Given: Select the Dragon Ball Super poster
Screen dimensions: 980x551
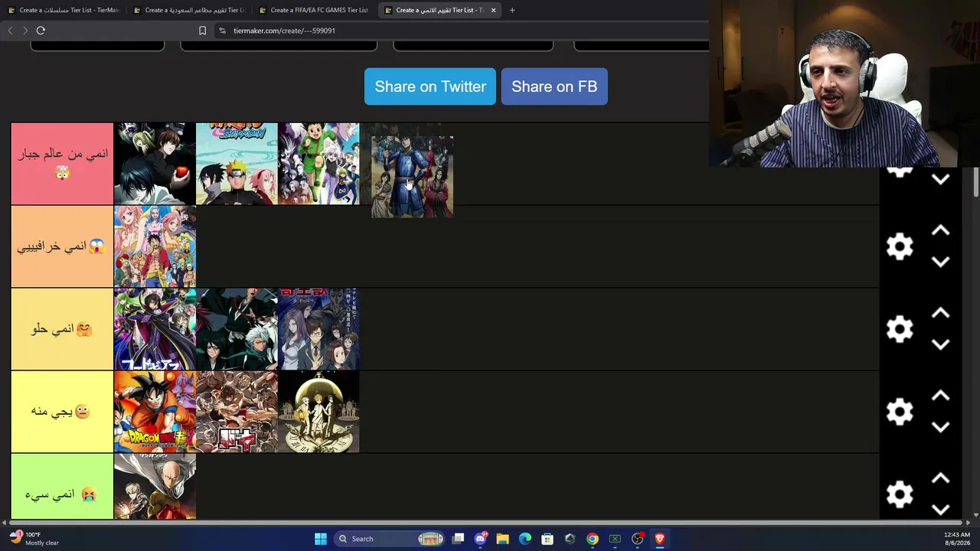Looking at the screenshot, I should (155, 412).
